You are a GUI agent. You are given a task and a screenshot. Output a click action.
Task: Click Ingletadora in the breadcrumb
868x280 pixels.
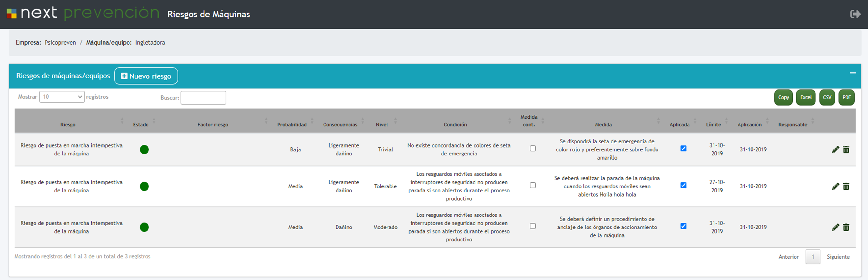coord(150,42)
